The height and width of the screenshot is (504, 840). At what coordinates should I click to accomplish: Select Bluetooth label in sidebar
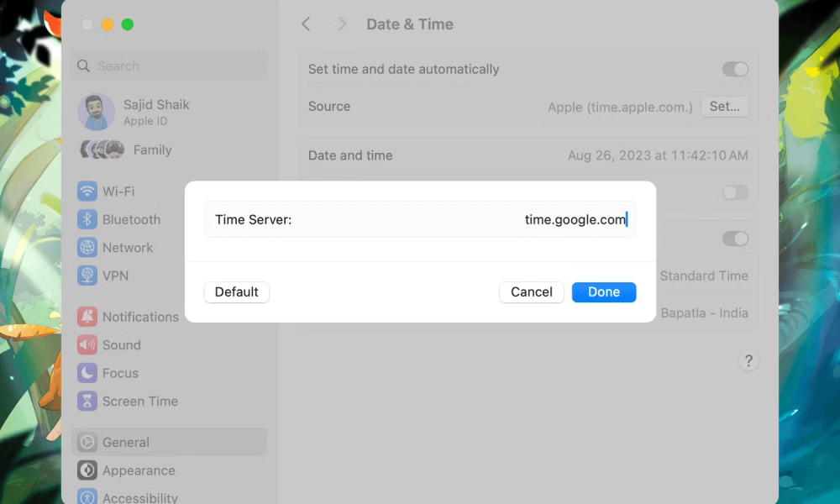click(x=131, y=219)
